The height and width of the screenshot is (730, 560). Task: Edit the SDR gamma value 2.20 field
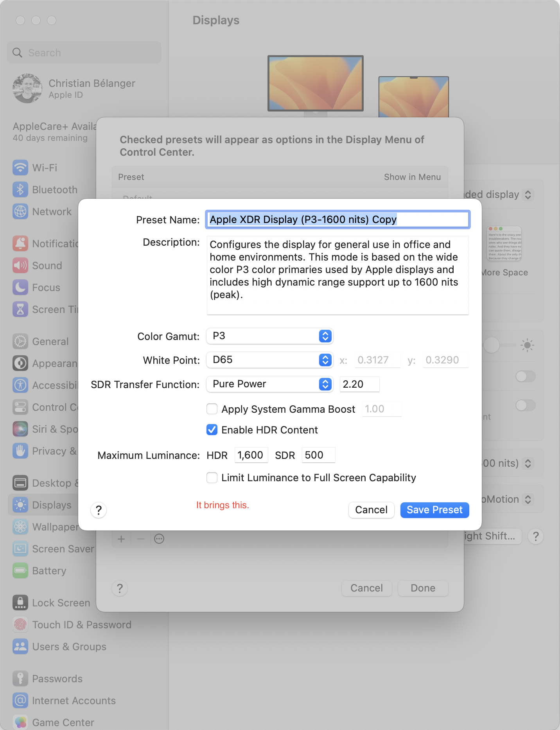[360, 384]
